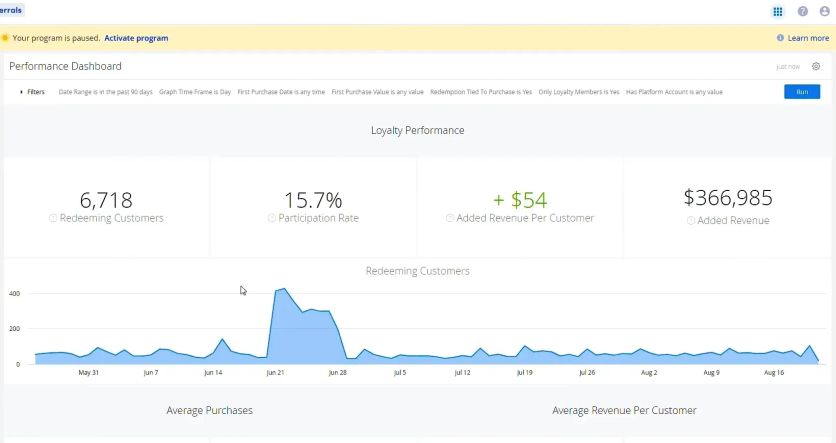Screen dimensions: 836x443
Task: Click the May 31 axis label
Action: tap(89, 373)
